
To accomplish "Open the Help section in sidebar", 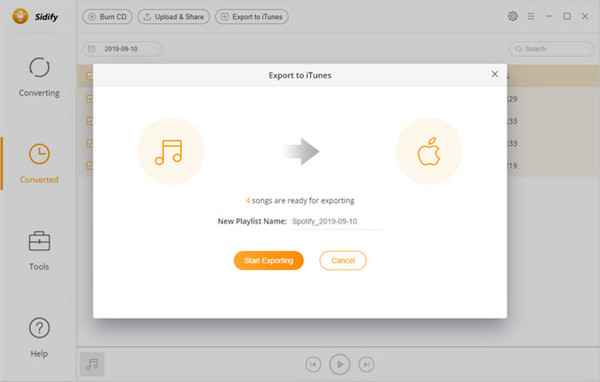I will [x=39, y=338].
